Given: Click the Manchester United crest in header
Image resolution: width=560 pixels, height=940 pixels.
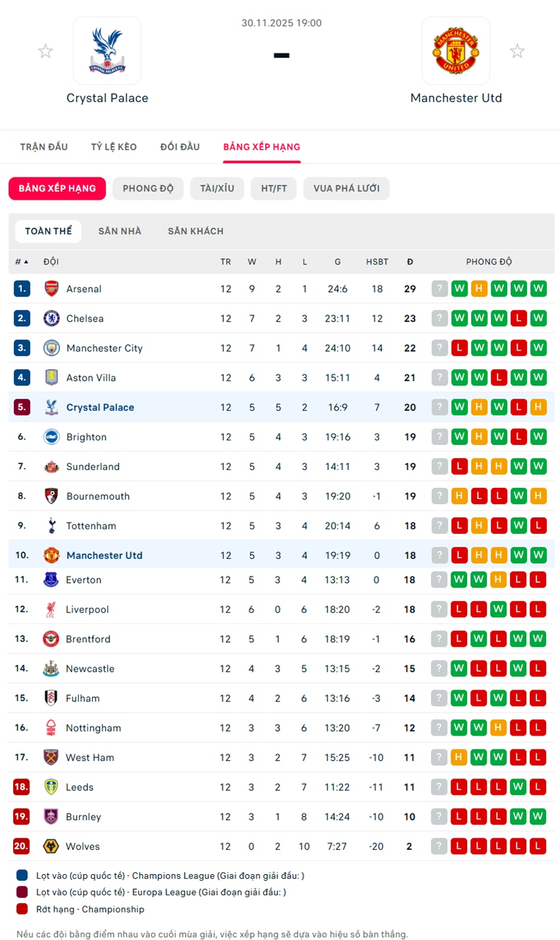Looking at the screenshot, I should click(x=455, y=51).
